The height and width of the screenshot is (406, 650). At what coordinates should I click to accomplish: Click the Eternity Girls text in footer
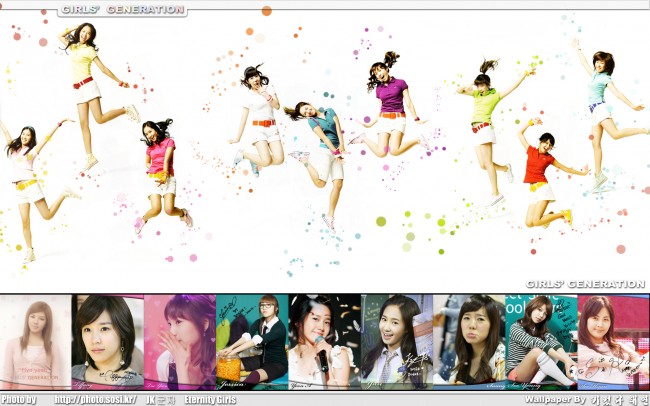tap(211, 400)
